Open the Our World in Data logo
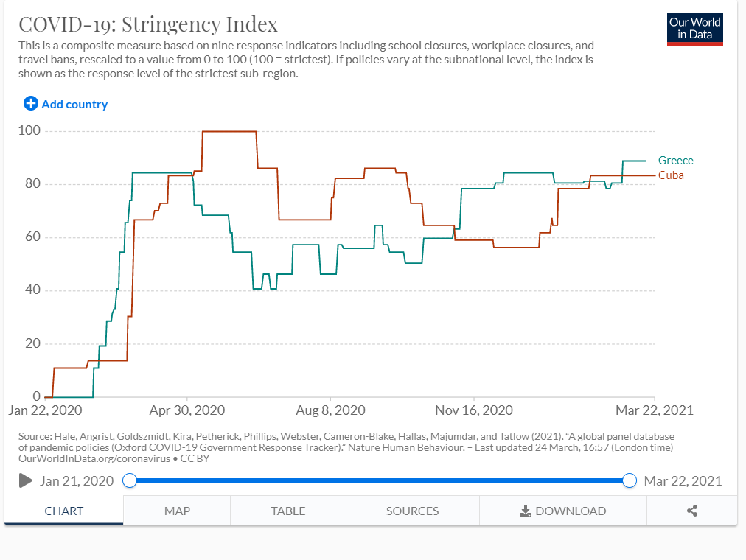The height and width of the screenshot is (560, 746). click(x=694, y=29)
